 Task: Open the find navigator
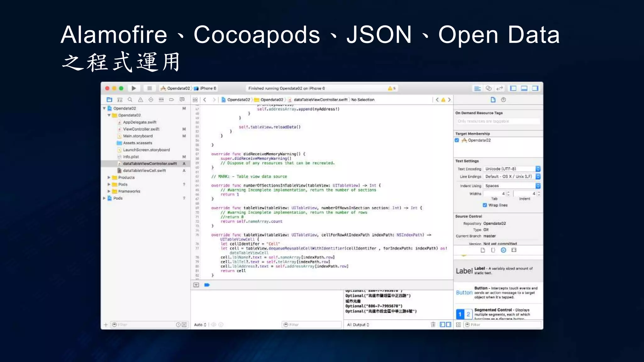tap(130, 100)
